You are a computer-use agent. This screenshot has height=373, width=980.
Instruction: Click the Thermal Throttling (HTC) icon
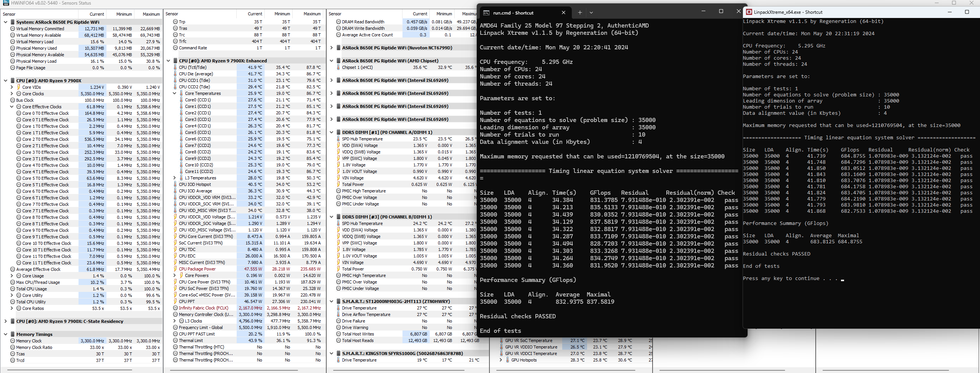[x=175, y=347]
